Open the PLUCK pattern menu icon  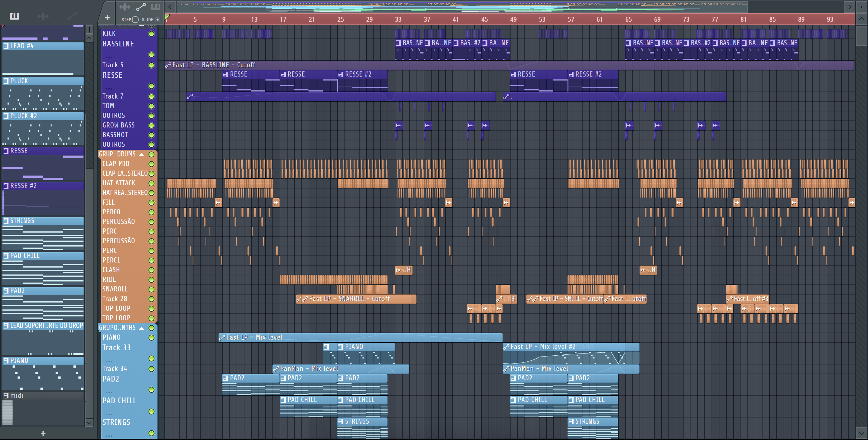coord(6,81)
